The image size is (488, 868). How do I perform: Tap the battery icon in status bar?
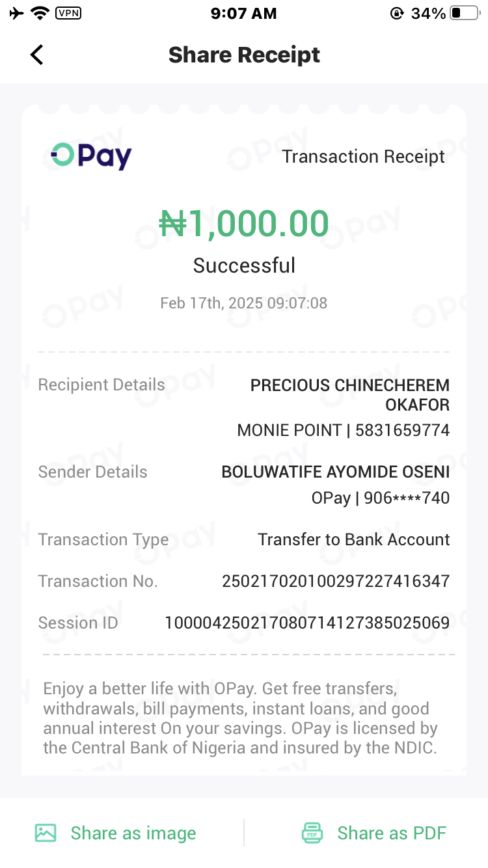(465, 13)
